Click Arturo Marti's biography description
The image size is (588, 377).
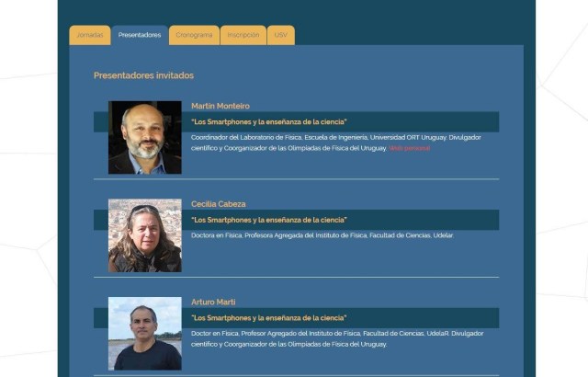tap(337, 338)
